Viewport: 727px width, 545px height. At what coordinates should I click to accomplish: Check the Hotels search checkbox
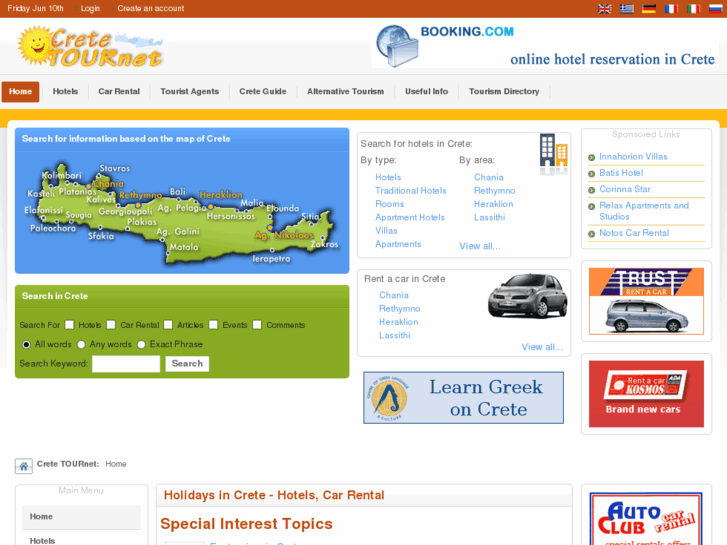pos(70,325)
